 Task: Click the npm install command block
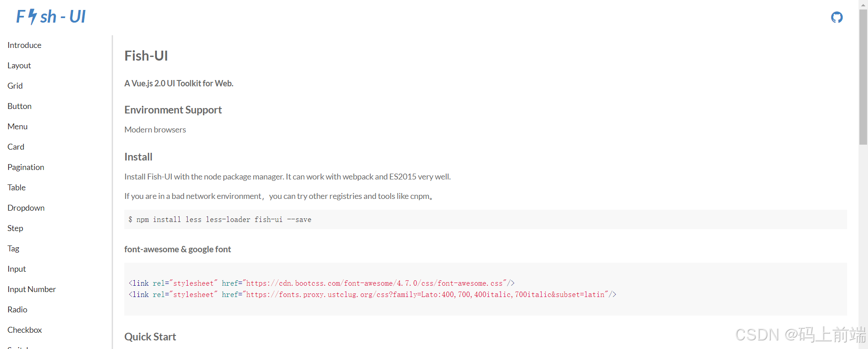pos(486,219)
